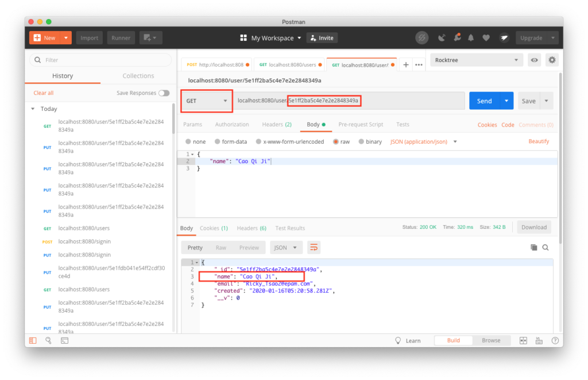588x380 pixels.
Task: Click the Invite button
Action: pos(322,38)
